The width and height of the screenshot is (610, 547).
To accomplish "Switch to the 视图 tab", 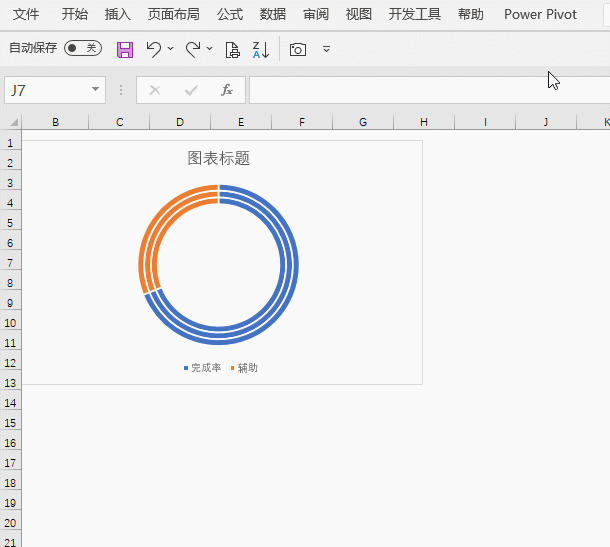I will (x=359, y=14).
